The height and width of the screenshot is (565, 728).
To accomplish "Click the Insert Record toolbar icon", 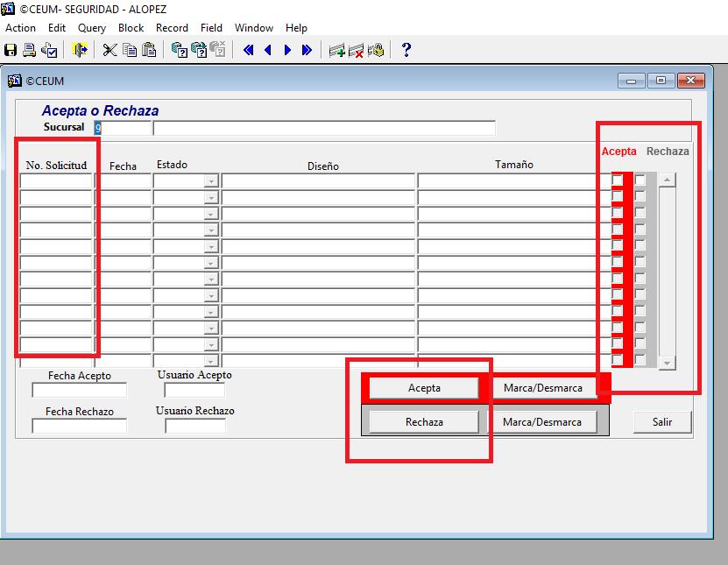I will point(336,50).
